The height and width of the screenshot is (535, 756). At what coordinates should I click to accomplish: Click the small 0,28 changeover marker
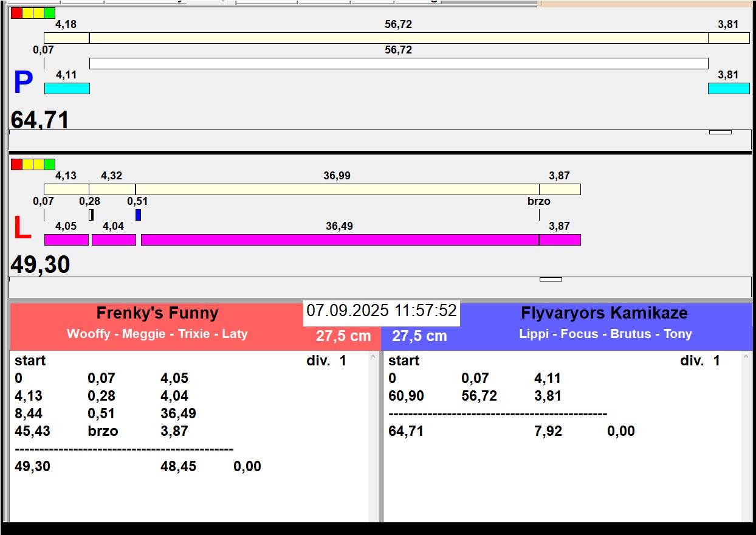91,215
